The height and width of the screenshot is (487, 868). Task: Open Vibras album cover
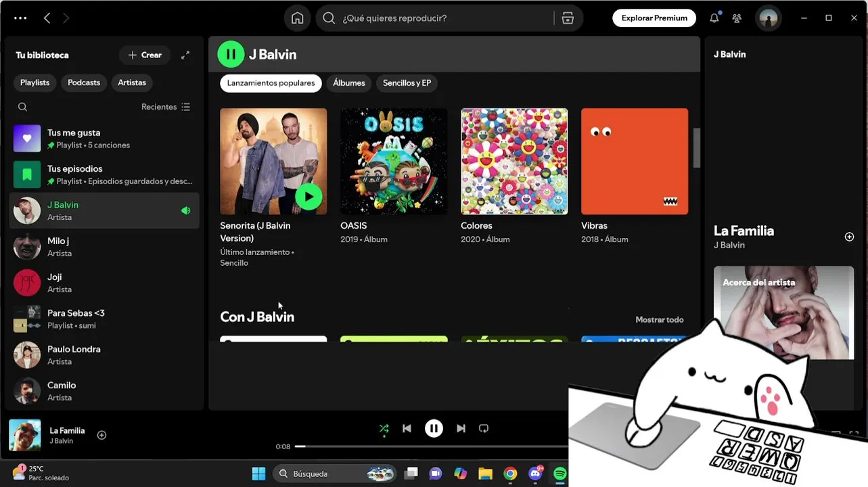635,162
